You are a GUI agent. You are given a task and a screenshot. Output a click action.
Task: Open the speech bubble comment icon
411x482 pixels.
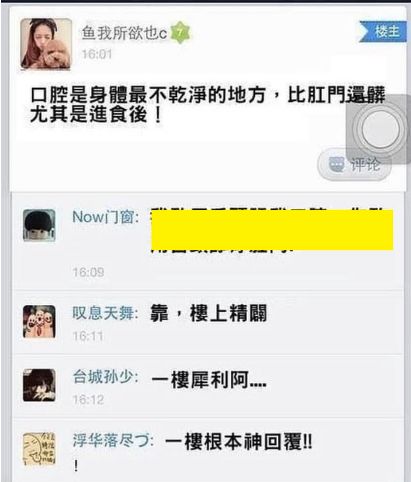click(336, 165)
